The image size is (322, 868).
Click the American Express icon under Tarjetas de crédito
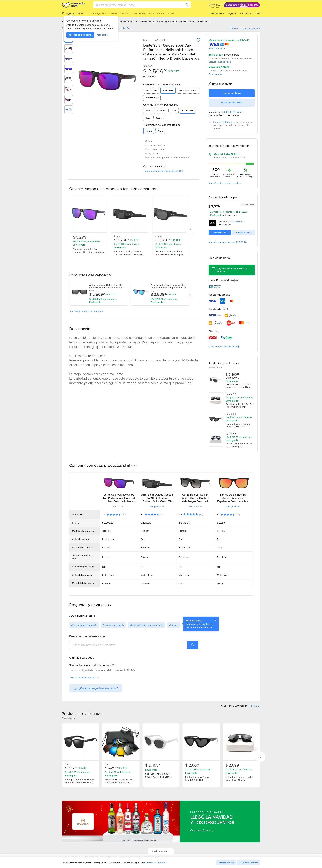coord(222,301)
